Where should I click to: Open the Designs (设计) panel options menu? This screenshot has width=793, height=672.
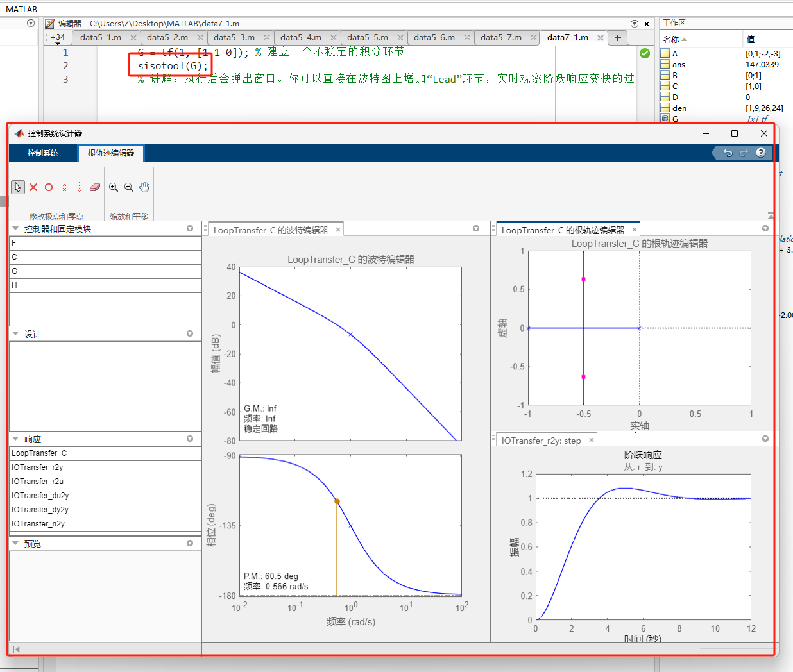pyautogui.click(x=190, y=333)
